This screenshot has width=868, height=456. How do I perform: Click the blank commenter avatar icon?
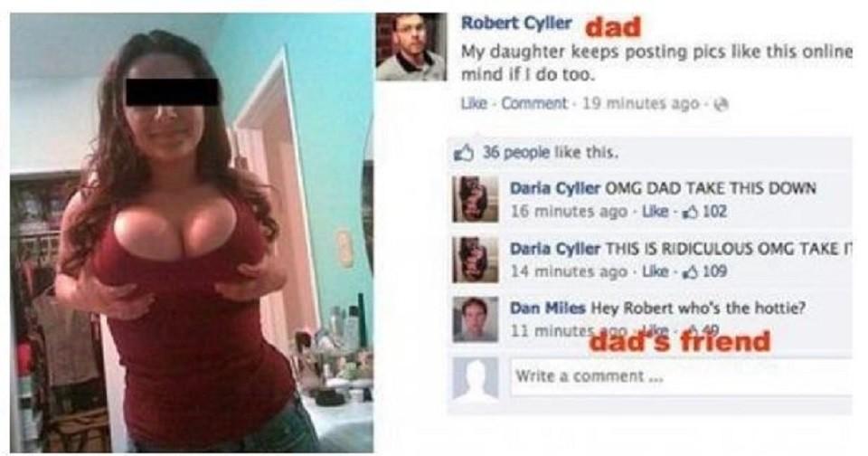click(475, 378)
